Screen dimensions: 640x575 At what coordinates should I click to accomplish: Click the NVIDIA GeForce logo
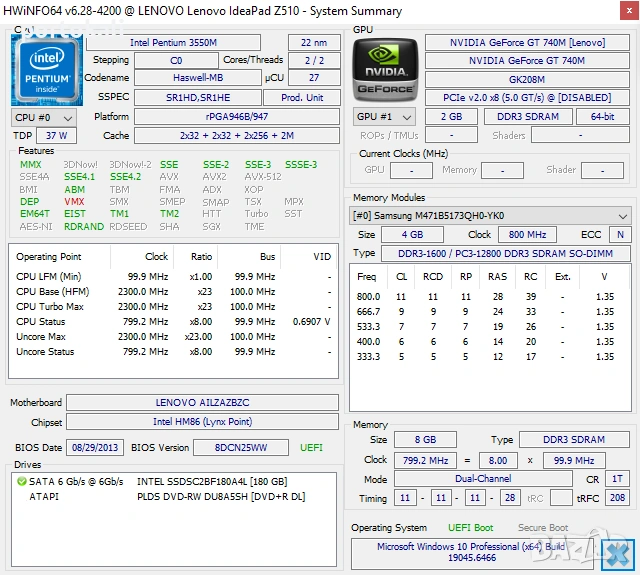point(384,68)
